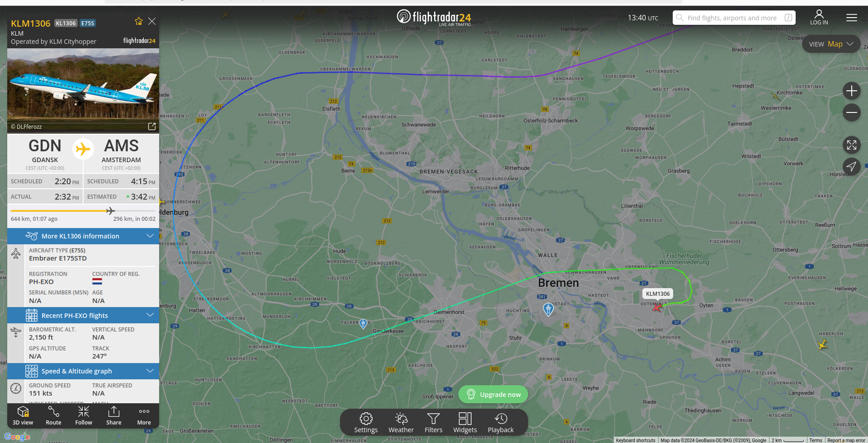
Task: Click the flight progress bar plane marker
Action: [x=110, y=210]
